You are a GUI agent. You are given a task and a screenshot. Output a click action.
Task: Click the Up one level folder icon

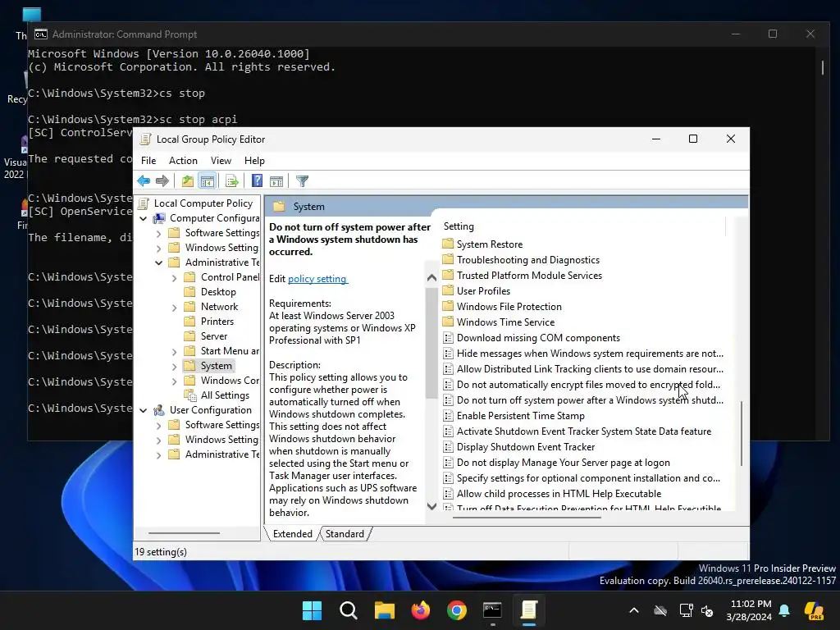(188, 181)
